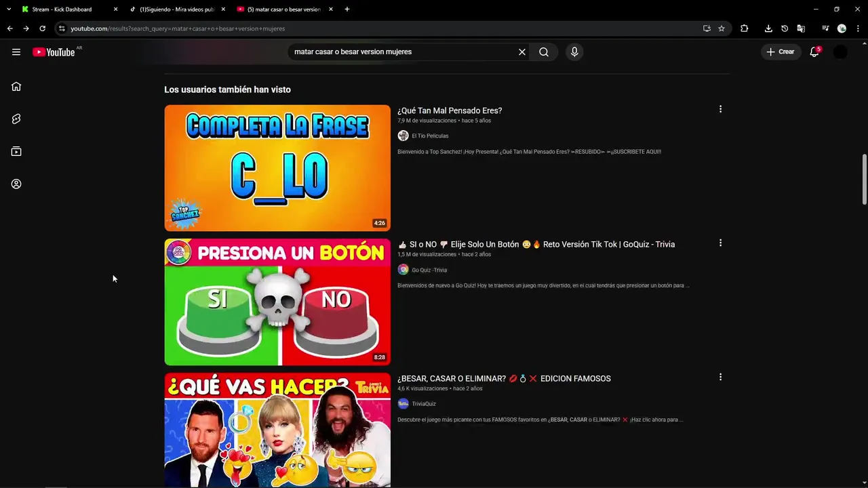
Task: Go to YouTube home via logo
Action: click(54, 52)
